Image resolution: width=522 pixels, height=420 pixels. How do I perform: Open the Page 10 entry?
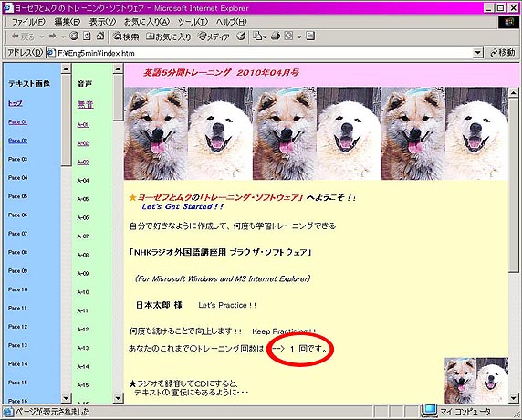17,289
